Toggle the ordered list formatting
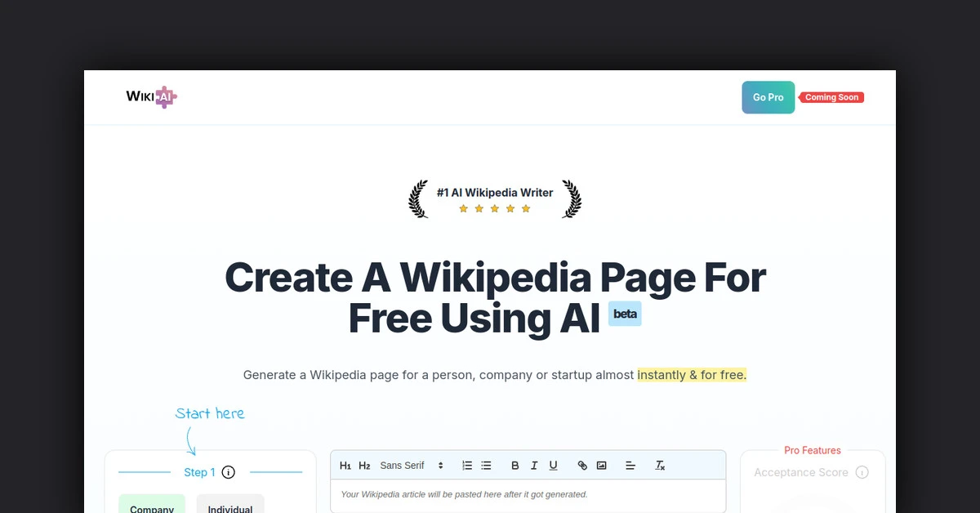980x513 pixels. [x=467, y=465]
